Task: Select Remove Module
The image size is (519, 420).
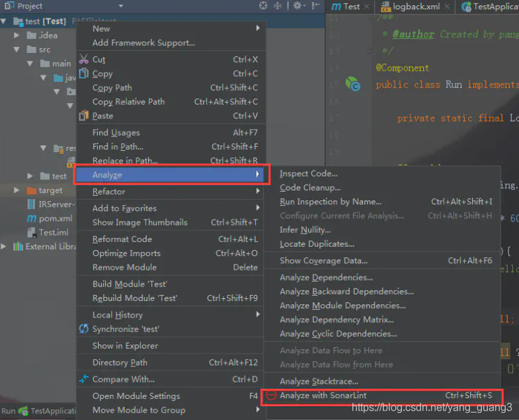Action: 171,267
